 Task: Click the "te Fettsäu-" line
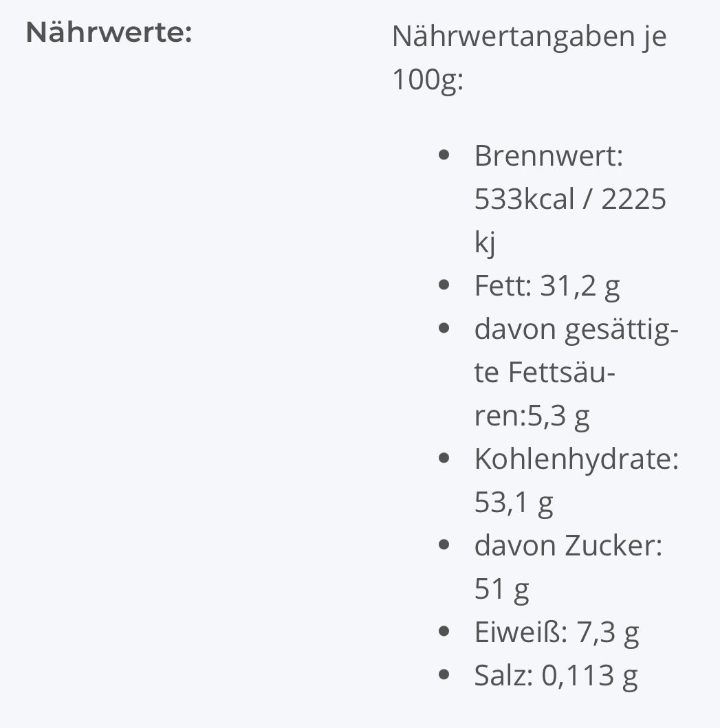(545, 373)
